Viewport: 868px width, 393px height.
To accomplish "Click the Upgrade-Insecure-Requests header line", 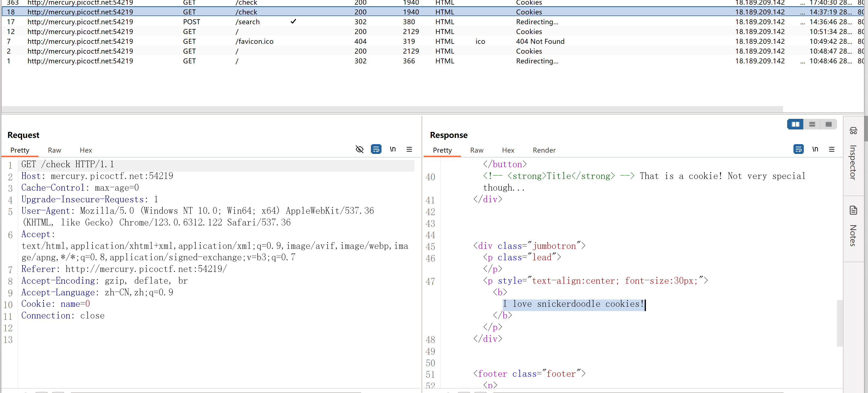I will point(90,199).
